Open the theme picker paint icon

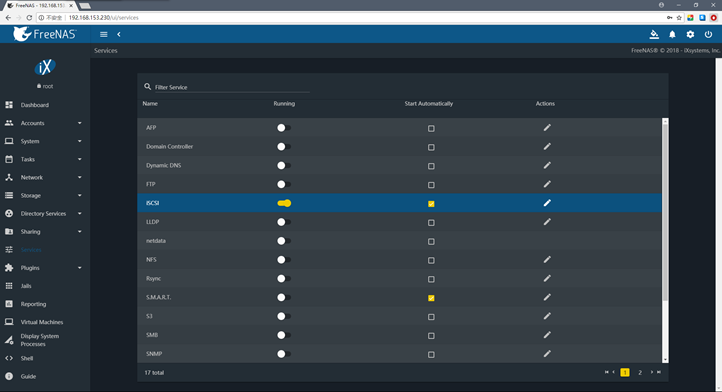click(654, 35)
